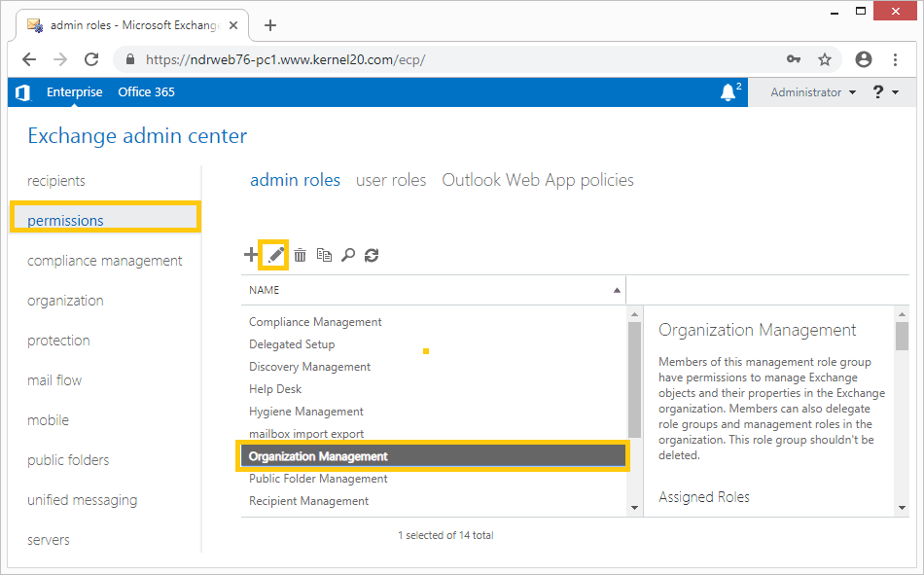View site info via the padlock icon
The width and height of the screenshot is (924, 575).
tap(131, 59)
